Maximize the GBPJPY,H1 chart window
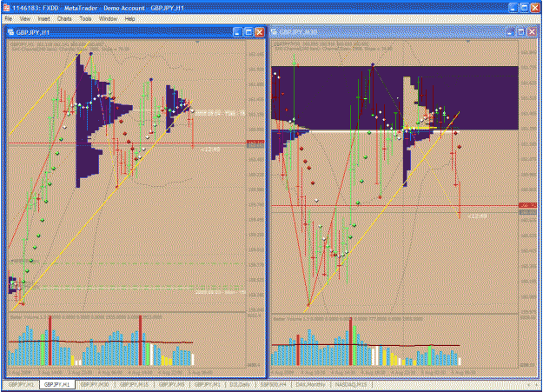Image resolution: width=543 pixels, height=392 pixels. click(x=248, y=32)
